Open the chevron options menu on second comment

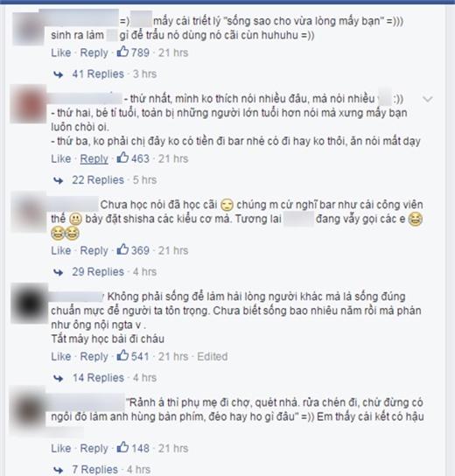(x=427, y=99)
